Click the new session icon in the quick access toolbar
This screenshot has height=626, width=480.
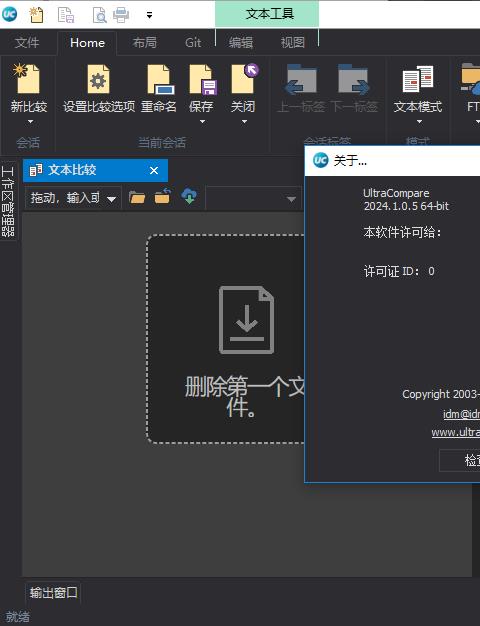tap(36, 15)
